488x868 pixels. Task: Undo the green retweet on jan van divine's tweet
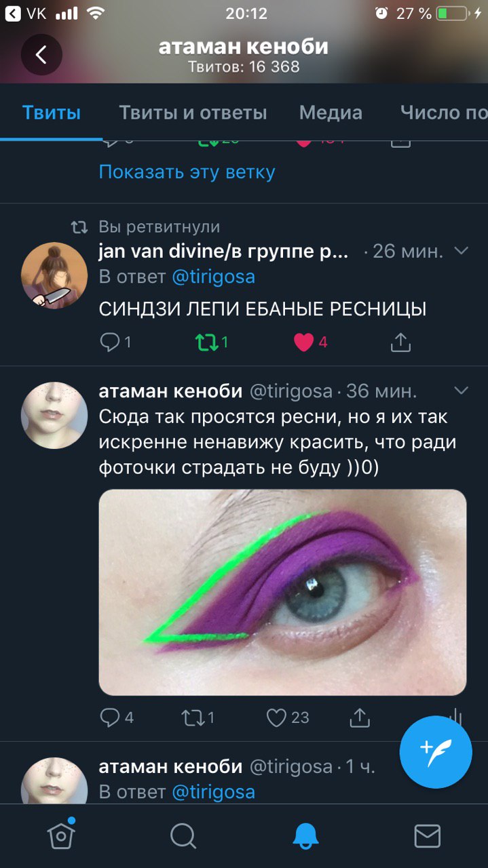click(206, 342)
